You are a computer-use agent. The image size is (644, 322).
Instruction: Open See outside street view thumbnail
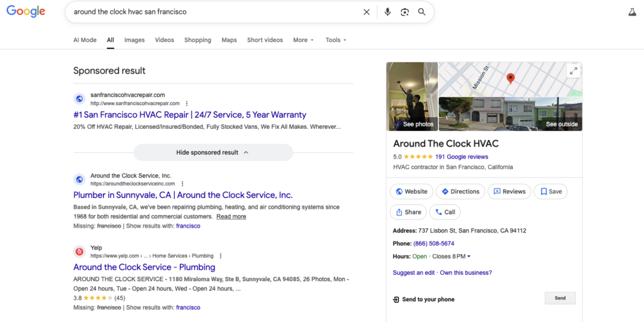pyautogui.click(x=511, y=114)
